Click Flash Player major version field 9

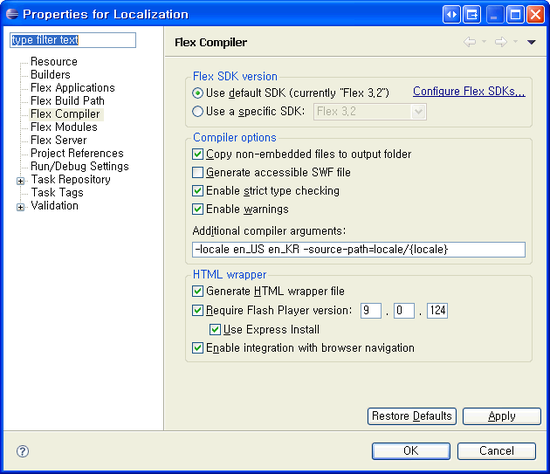[371, 311]
